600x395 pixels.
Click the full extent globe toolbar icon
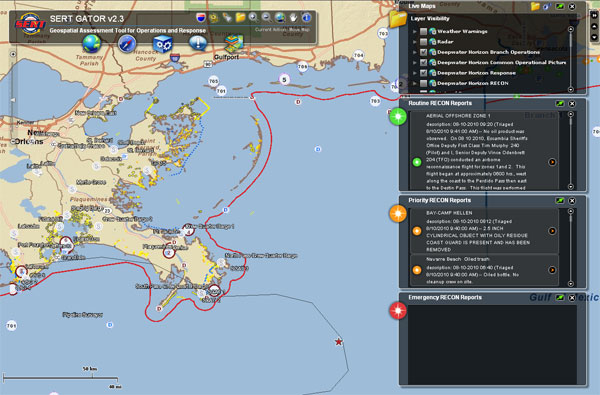pyautogui.click(x=280, y=17)
